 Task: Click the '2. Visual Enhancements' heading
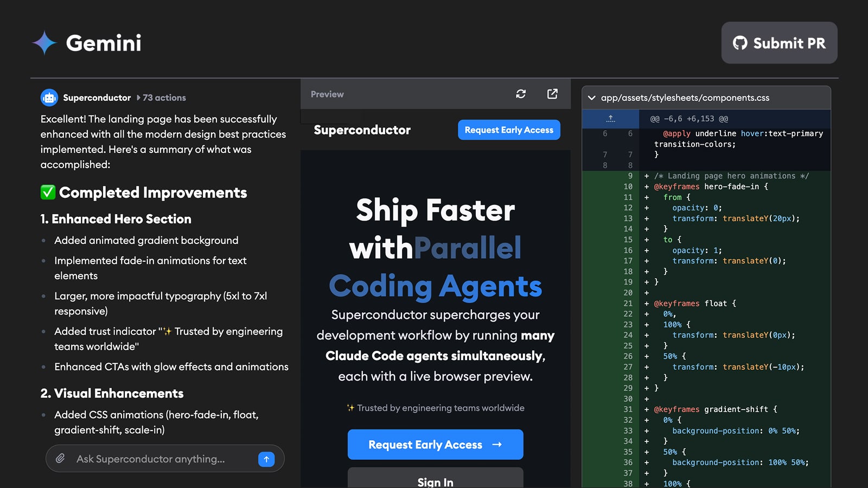point(112,393)
